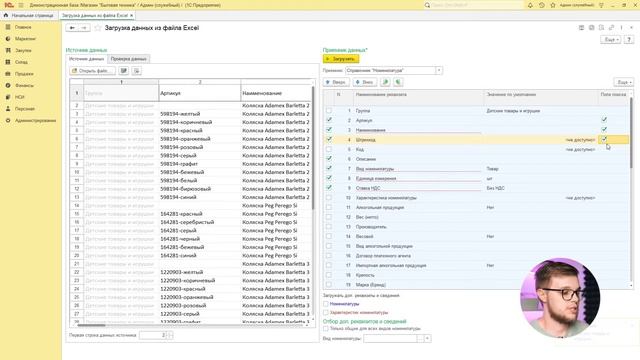This screenshot has height=360, width=640.
Task: Click the title bar search field
Action: coord(477,5)
